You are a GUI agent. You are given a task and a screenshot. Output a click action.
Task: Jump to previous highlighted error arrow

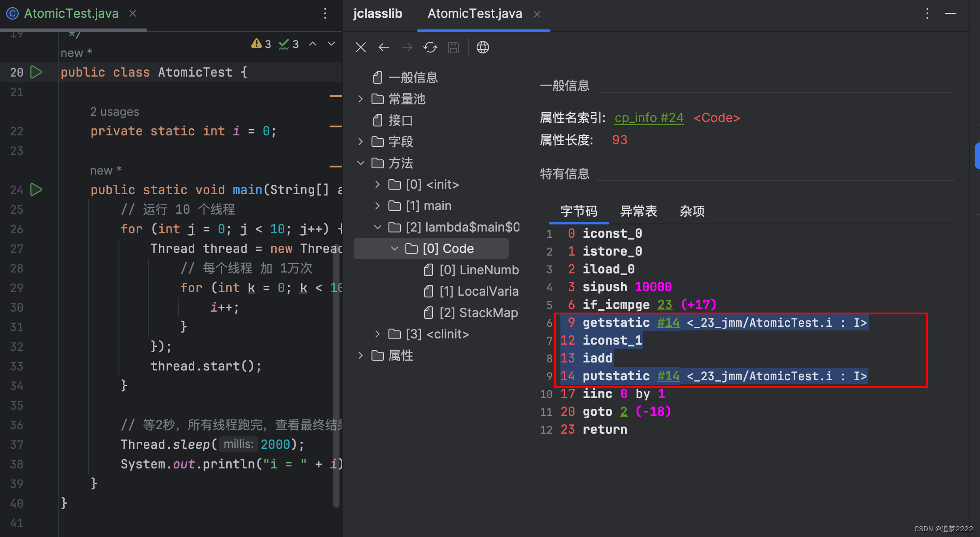coord(313,44)
